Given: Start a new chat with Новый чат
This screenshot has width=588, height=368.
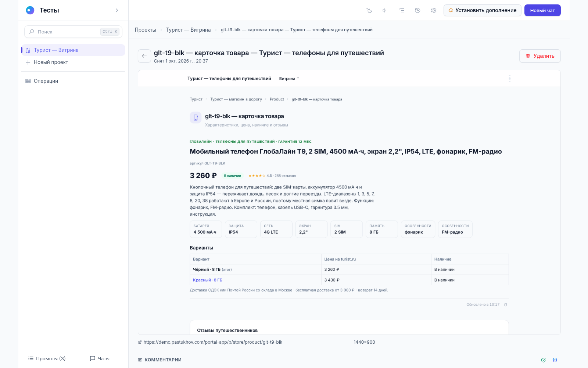Looking at the screenshot, I should [542, 10].
